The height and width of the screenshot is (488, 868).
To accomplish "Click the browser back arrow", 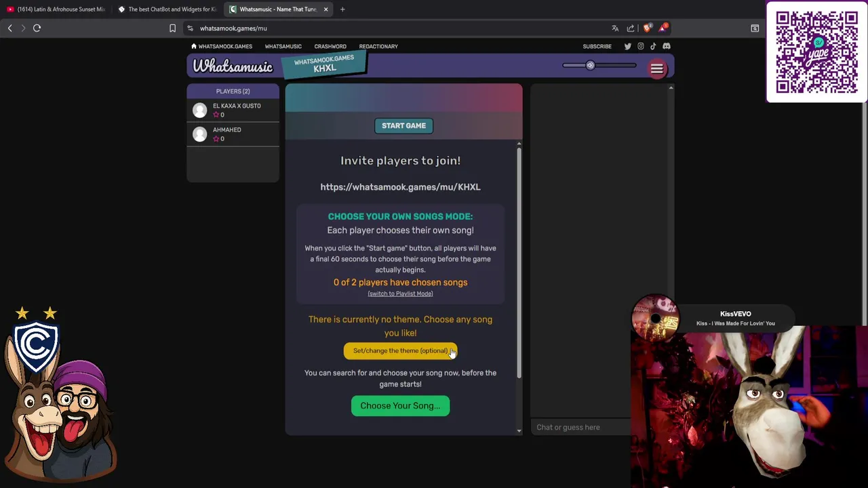I will tap(10, 28).
